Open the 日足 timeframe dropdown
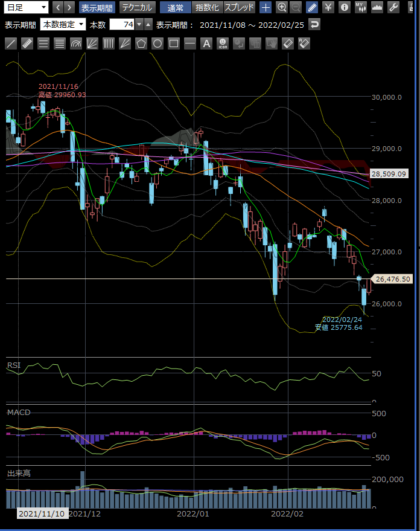420x531 pixels. [26, 8]
